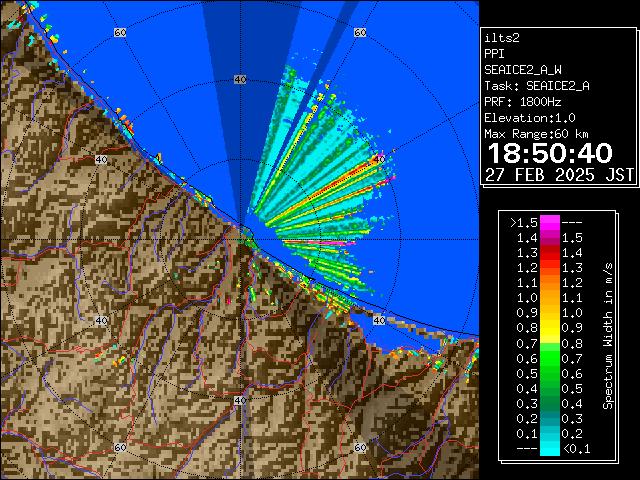This screenshot has width=640, height=480.
Task: Click the 'ilts2' radar name text
Action: [x=502, y=38]
